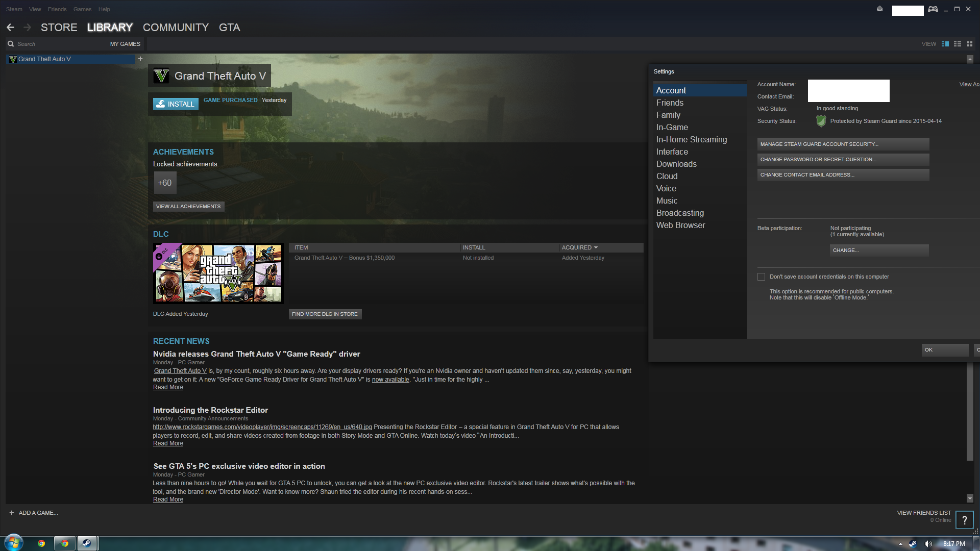Open rockstargames.com screencap link
Screen dimensions: 980x551
pos(262,427)
